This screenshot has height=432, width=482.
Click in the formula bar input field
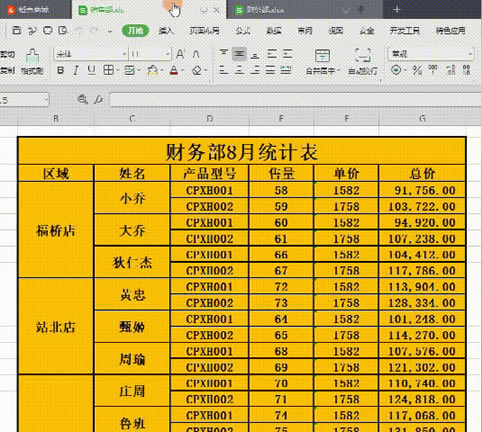click(x=295, y=99)
